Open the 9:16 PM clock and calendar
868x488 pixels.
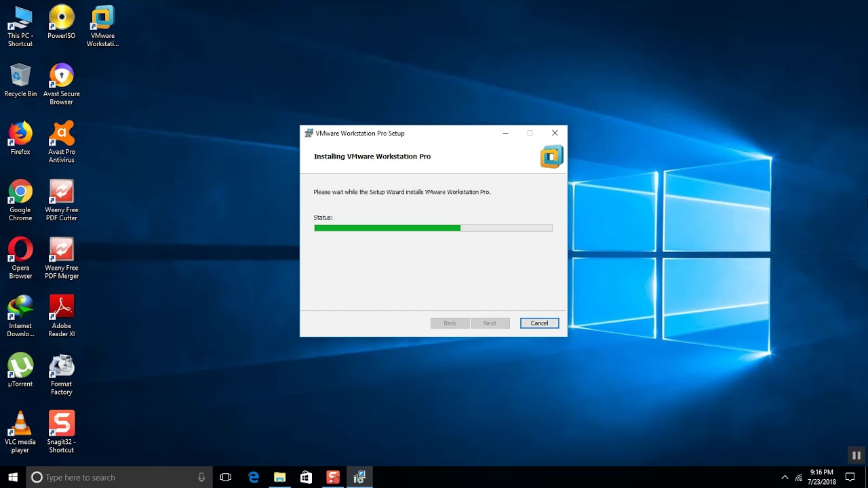[x=821, y=477]
